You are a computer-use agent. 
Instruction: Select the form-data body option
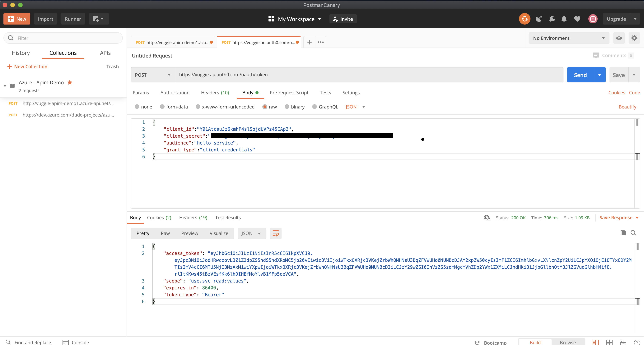click(x=162, y=107)
